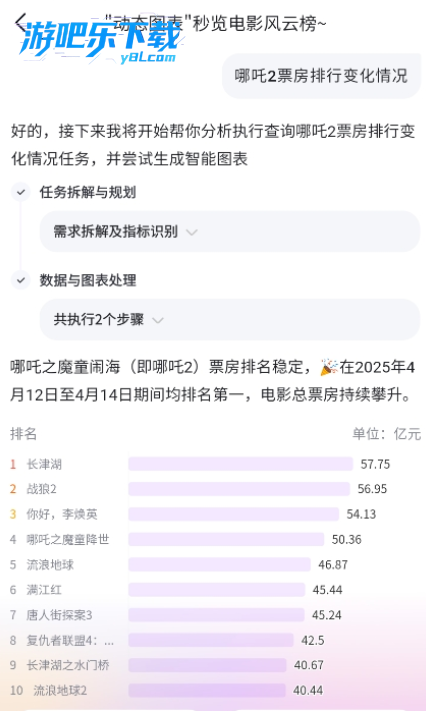The height and width of the screenshot is (711, 426).
Task: Click the 哪吒之魔童降世 bar
Action: coord(226,539)
